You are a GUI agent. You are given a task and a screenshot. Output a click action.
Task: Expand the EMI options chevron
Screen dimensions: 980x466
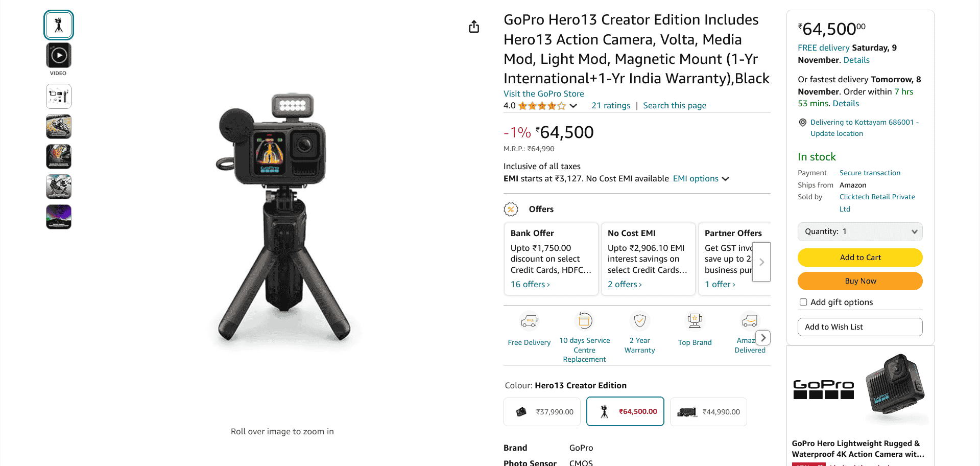725,179
